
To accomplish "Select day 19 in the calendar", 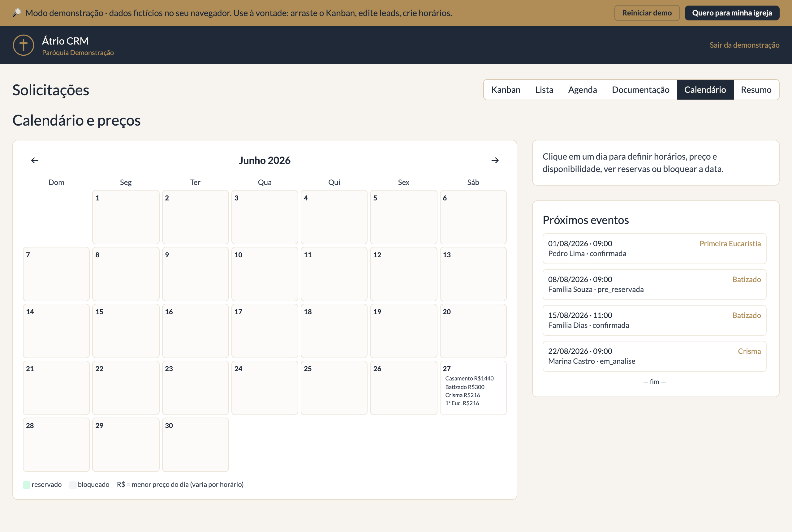I will [x=403, y=331].
